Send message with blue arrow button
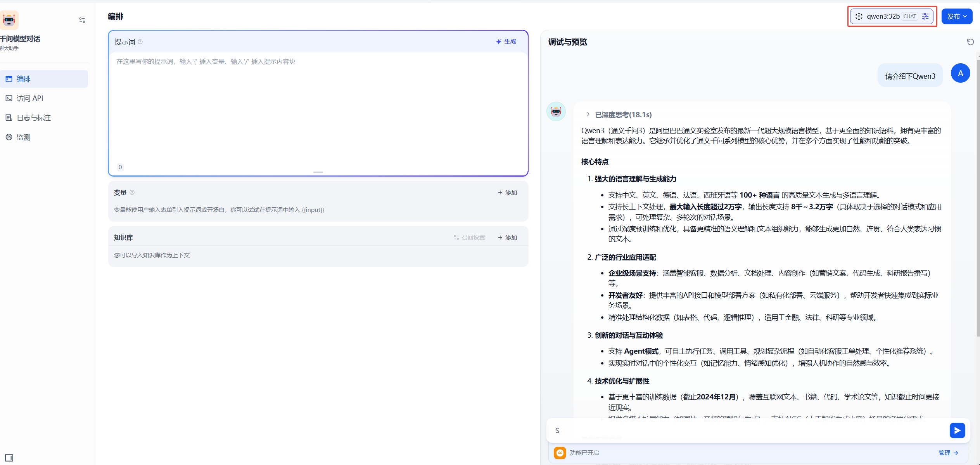Image resolution: width=980 pixels, height=465 pixels. (957, 430)
